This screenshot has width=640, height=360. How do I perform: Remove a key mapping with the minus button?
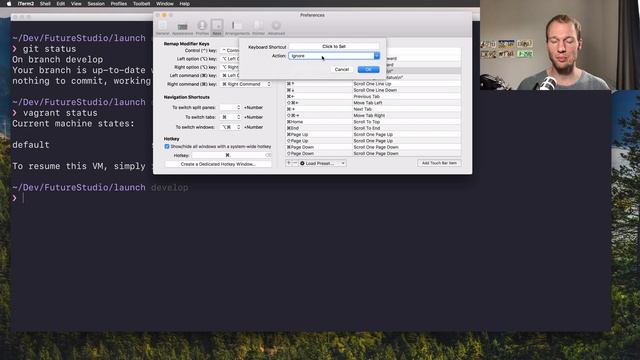click(295, 163)
